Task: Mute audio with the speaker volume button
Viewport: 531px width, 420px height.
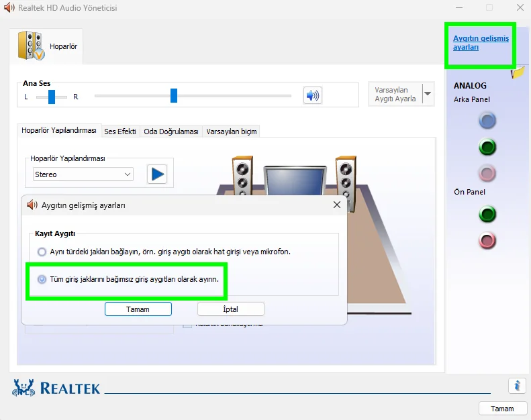Action: click(313, 95)
